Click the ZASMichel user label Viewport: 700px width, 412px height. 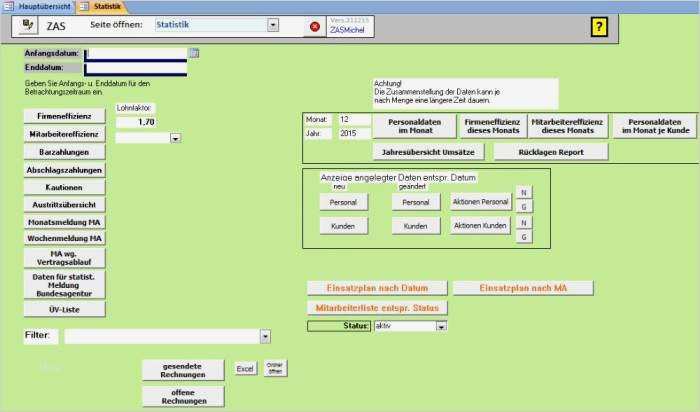[347, 30]
